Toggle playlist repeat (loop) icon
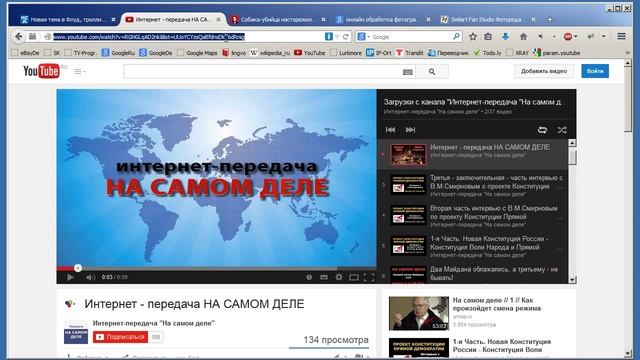 (x=542, y=130)
